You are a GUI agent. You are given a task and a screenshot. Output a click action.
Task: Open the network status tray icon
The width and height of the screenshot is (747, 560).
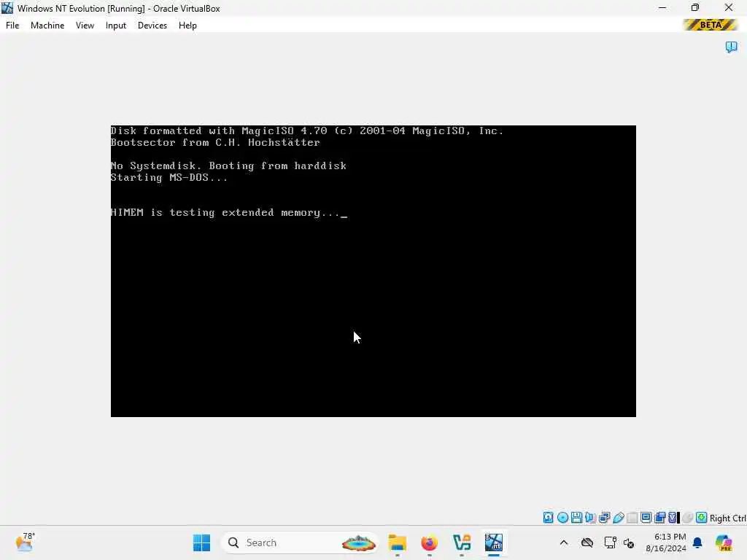pyautogui.click(x=611, y=542)
